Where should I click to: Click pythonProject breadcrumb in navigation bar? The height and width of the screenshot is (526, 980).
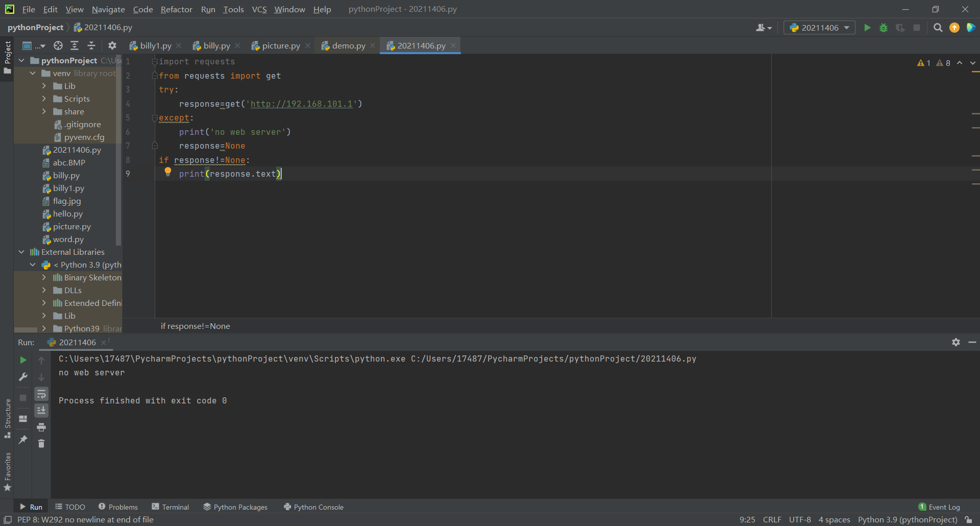click(x=35, y=27)
